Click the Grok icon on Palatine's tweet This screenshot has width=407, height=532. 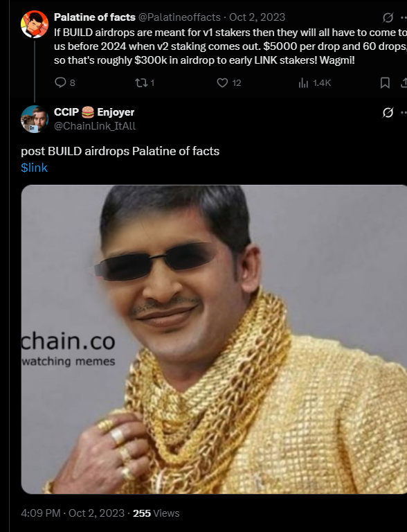coord(388,17)
